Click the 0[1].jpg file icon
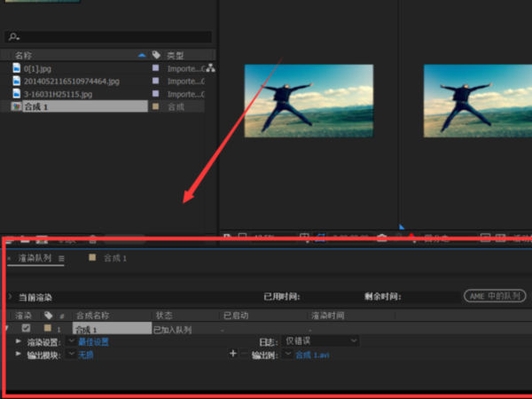This screenshot has width=532, height=399. [x=16, y=67]
